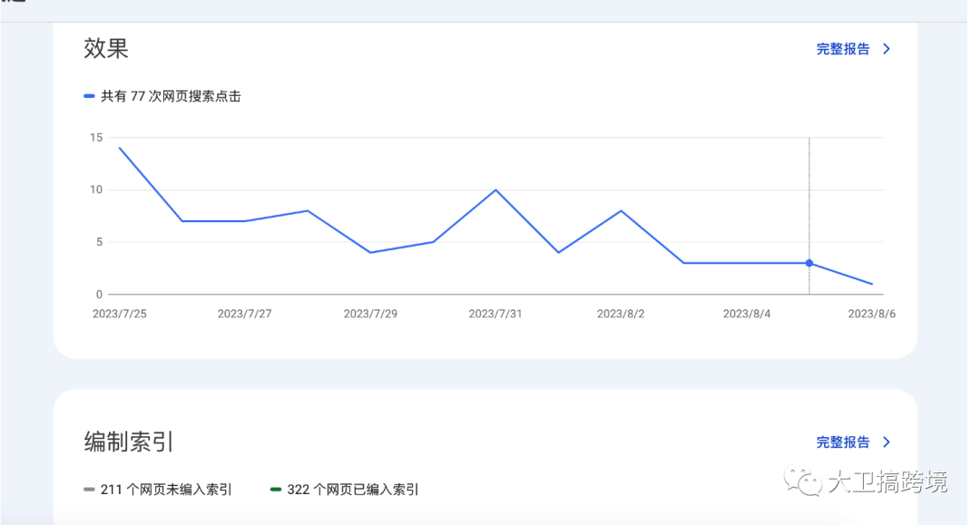Image resolution: width=980 pixels, height=525 pixels.
Task: Expand the 编制索引 full report section
Action: pos(841,442)
